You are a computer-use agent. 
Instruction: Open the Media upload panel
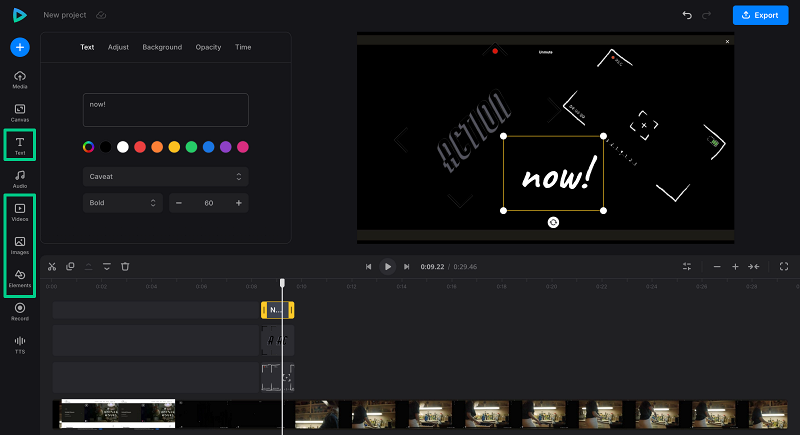tap(19, 80)
